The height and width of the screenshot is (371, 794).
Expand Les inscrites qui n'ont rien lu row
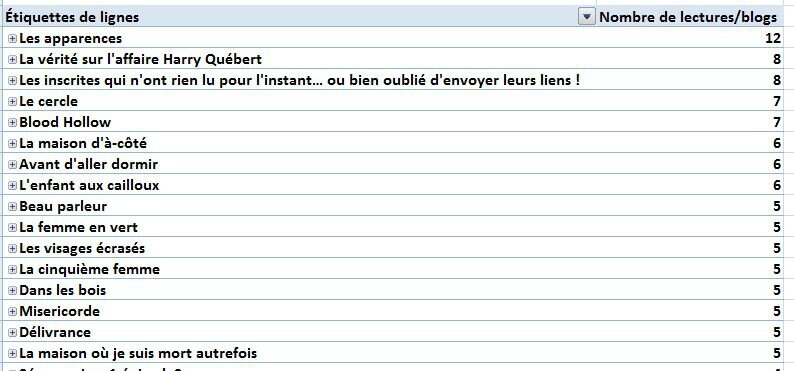[13, 80]
